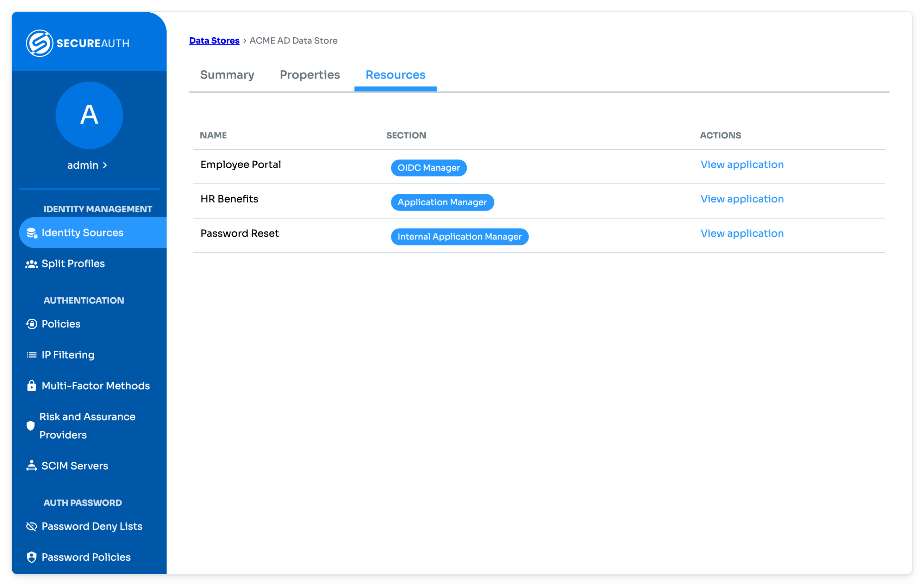The image size is (924, 586).
Task: Open Password Policies page
Action: pyautogui.click(x=86, y=557)
